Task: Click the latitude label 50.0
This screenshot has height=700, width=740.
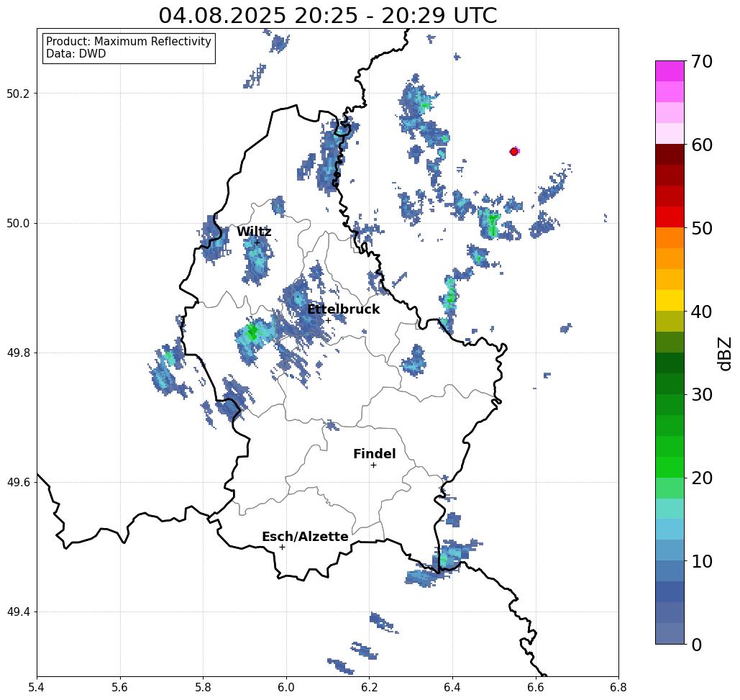Action: pyautogui.click(x=17, y=223)
